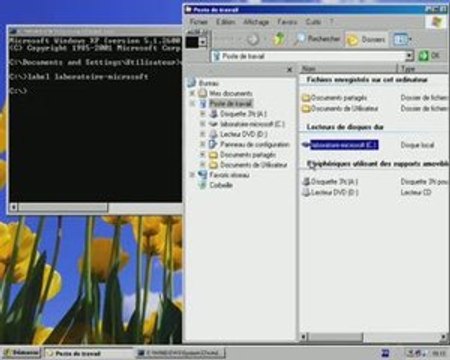Open the Edition menu
Image resolution: width=450 pixels, height=360 pixels.
pyautogui.click(x=225, y=22)
